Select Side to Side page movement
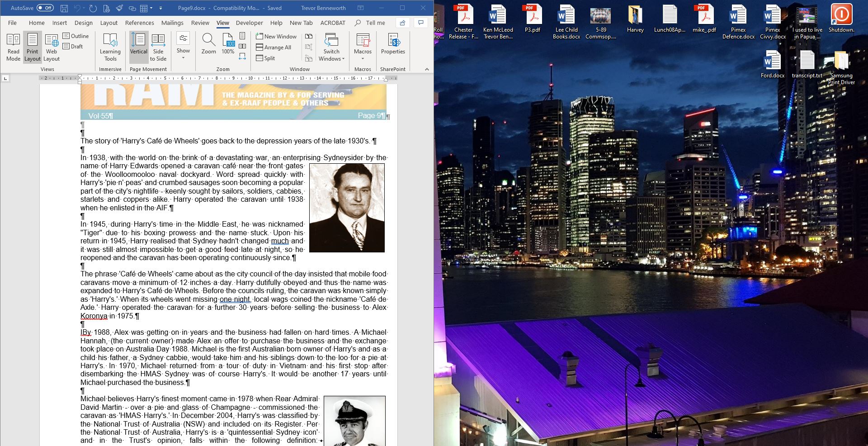 click(x=158, y=47)
